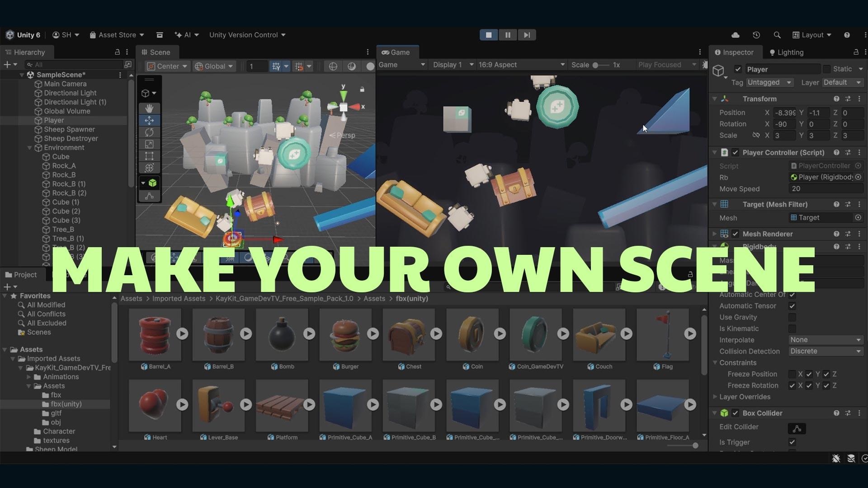Toggle Box Collider enabled checkbox
Viewport: 868px width, 488px height.
click(x=736, y=413)
